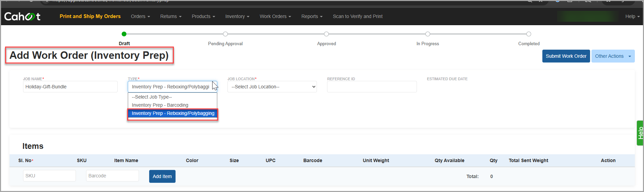Screen dimensions: 644x192
Task: Click the Color column header
Action: (x=192, y=160)
